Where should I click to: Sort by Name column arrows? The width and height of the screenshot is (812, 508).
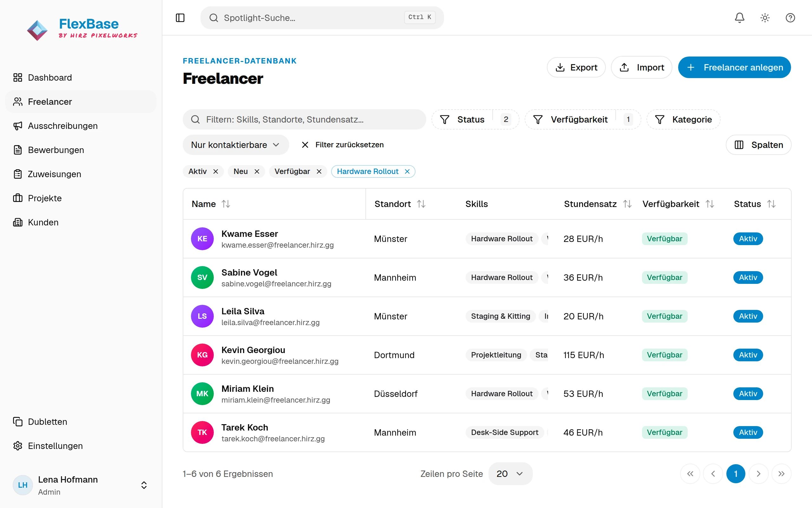coord(226,204)
